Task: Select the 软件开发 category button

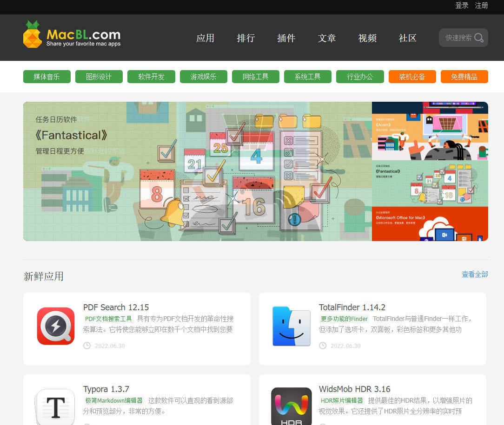Action: tap(151, 77)
